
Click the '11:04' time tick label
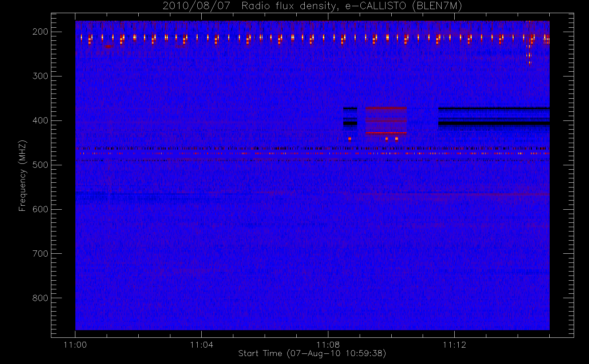201,345
